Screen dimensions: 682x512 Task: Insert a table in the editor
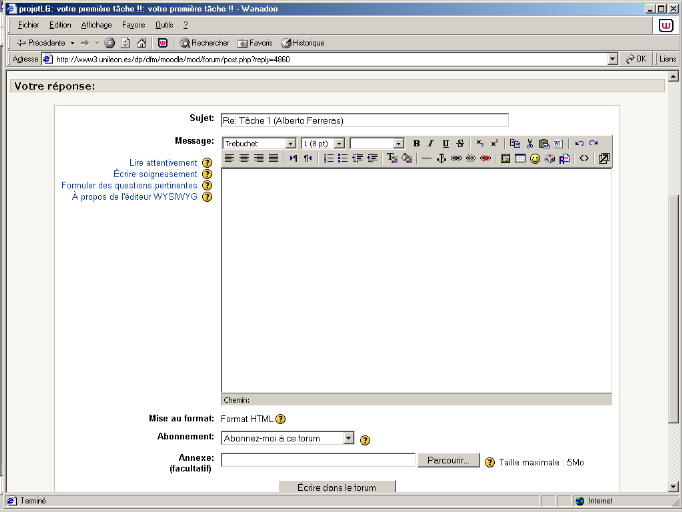(520, 158)
